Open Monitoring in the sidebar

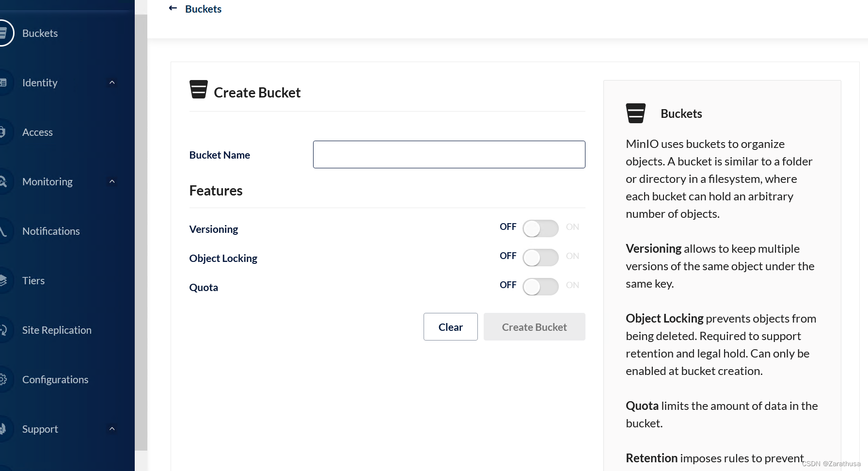coord(47,181)
